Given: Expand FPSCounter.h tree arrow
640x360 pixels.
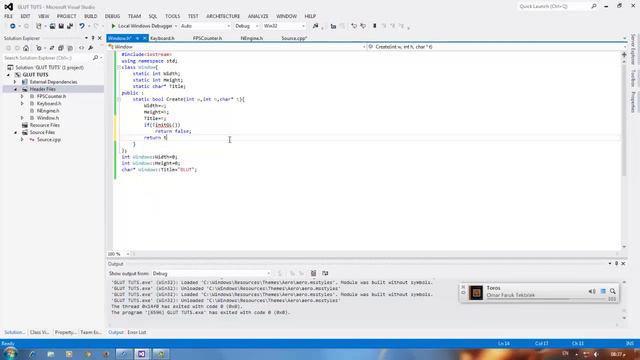Looking at the screenshot, I should 22,96.
